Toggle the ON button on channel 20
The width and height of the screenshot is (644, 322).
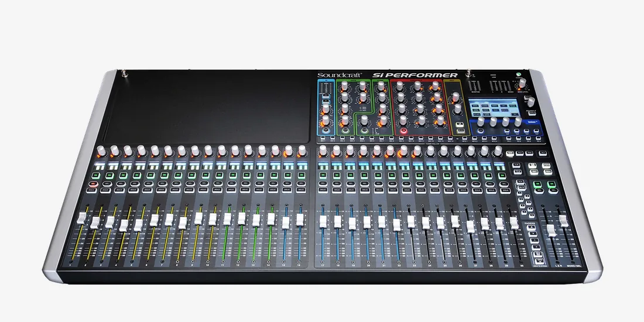coord(365,176)
